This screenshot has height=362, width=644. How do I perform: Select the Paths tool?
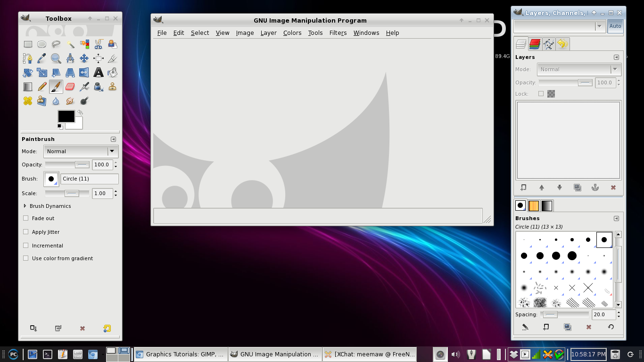[28, 58]
